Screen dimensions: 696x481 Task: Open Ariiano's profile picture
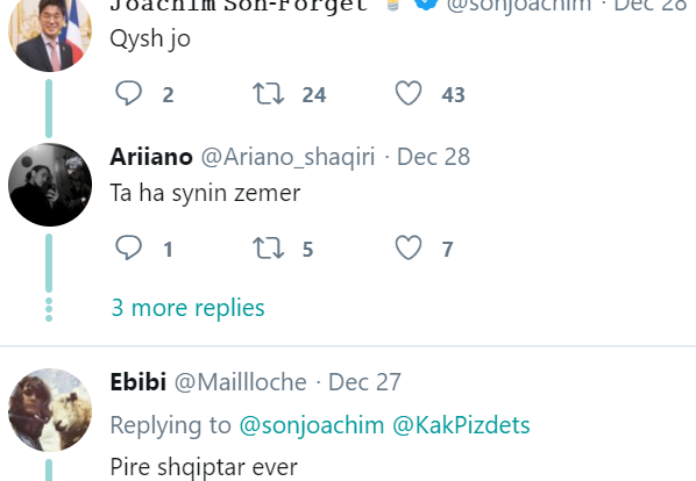(50, 185)
